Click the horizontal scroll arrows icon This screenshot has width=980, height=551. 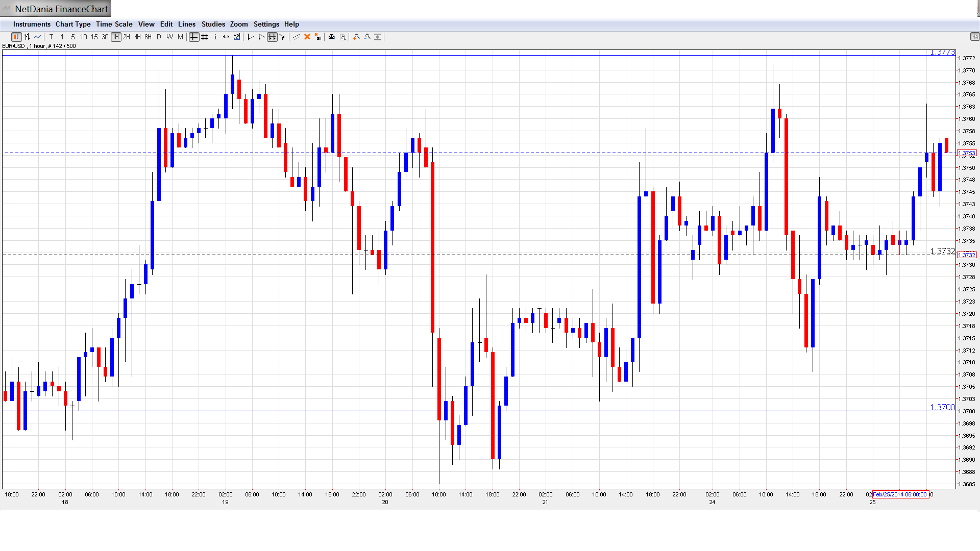(x=226, y=37)
